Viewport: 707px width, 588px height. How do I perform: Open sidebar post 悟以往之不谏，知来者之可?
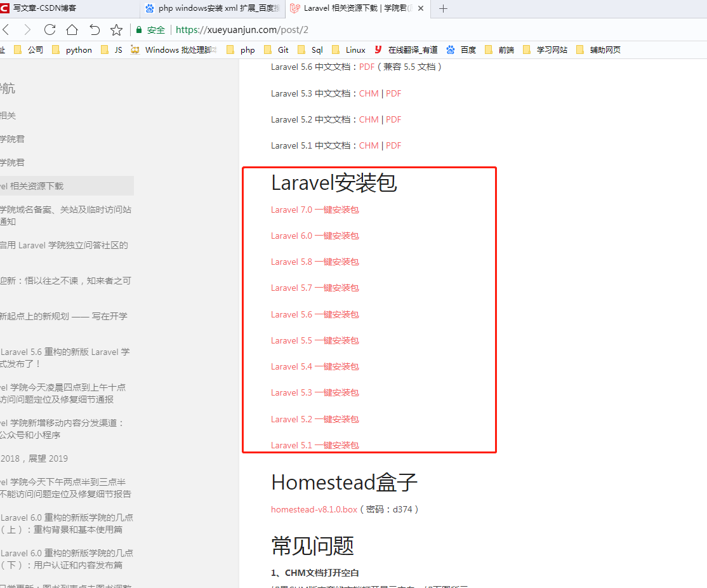pos(66,281)
